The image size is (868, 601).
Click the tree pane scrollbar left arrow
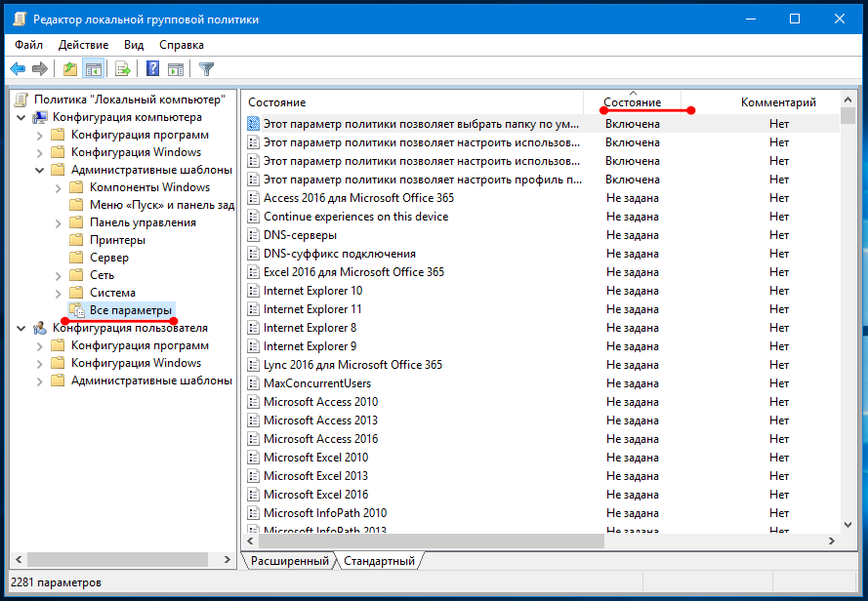[x=19, y=560]
